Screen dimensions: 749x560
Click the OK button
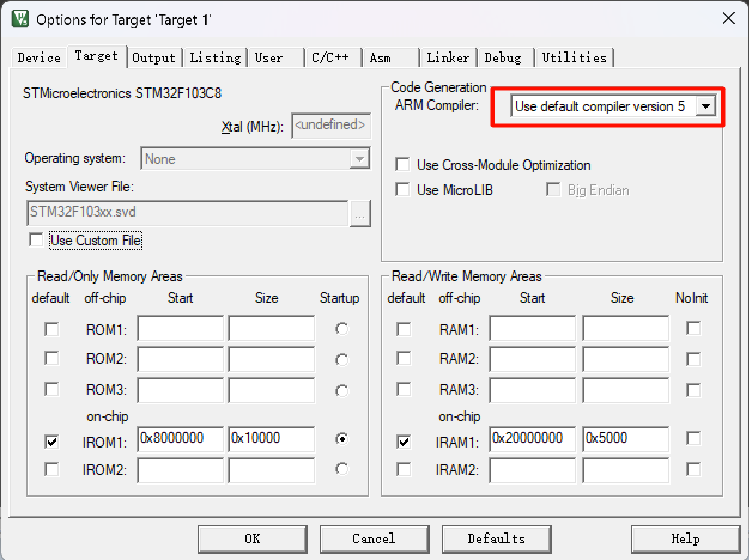point(252,538)
